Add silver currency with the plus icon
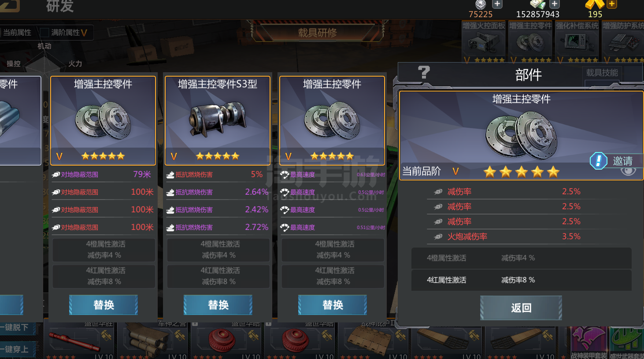This screenshot has height=359, width=644. click(497, 4)
